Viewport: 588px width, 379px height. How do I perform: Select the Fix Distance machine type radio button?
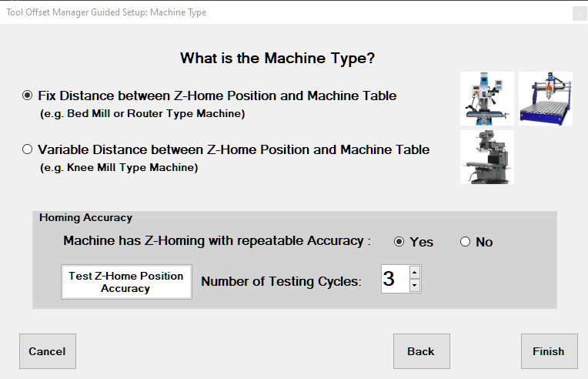coord(28,96)
